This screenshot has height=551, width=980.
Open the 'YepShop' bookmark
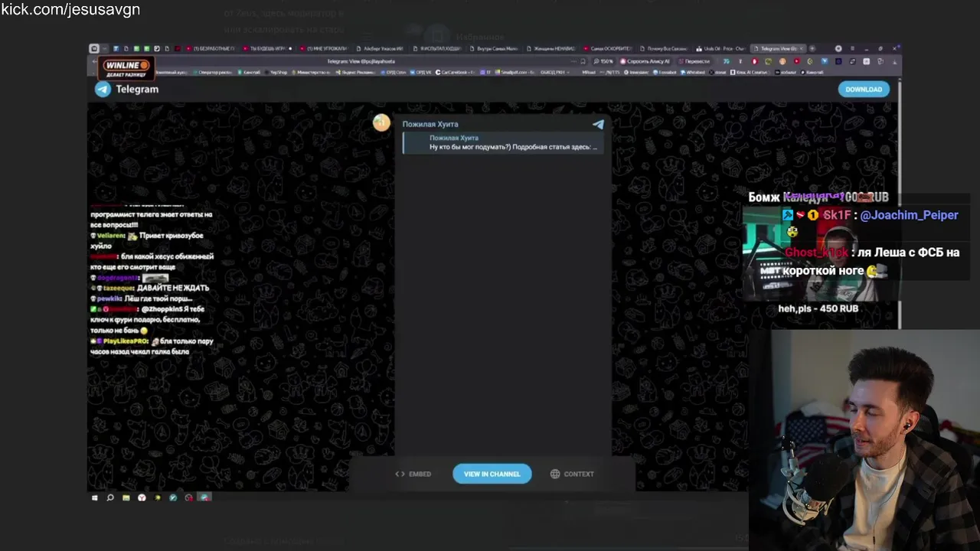(x=276, y=72)
